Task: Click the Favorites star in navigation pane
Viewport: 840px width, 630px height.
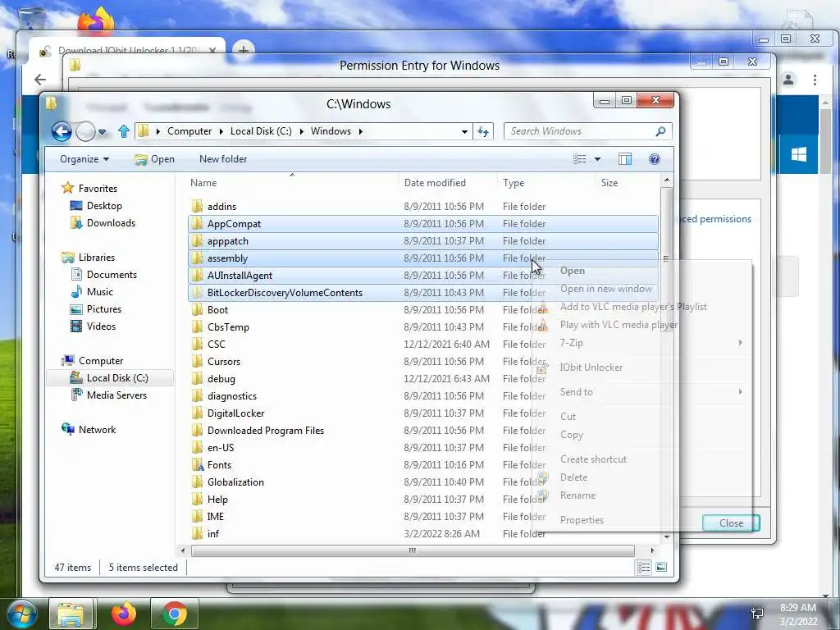Action: click(67, 188)
